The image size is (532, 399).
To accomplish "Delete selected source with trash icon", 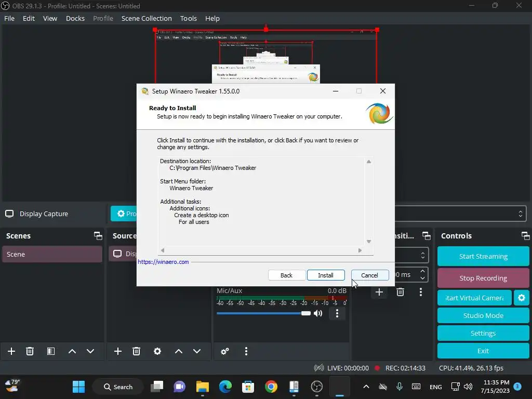I will pos(137,351).
